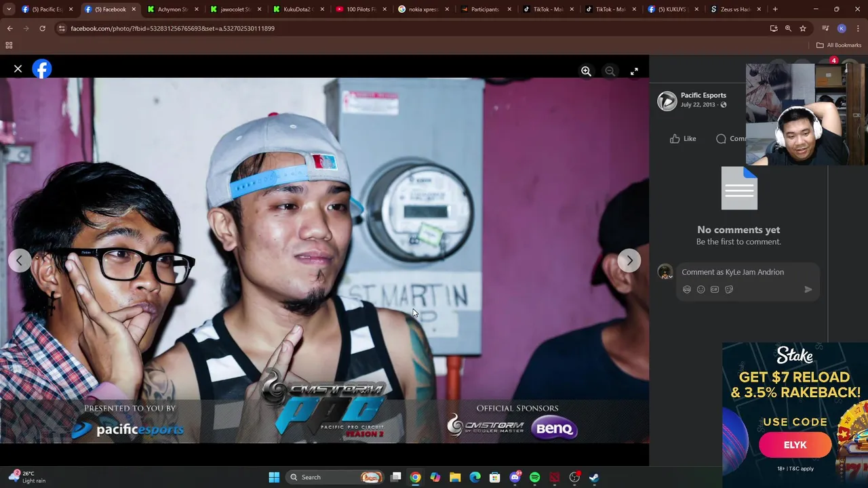This screenshot has width=868, height=488.
Task: Like the photo
Action: coord(684,138)
